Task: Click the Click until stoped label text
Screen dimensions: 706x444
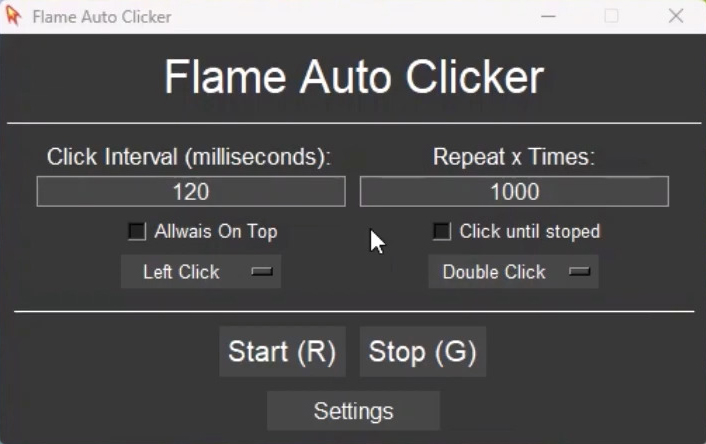Action: [530, 231]
